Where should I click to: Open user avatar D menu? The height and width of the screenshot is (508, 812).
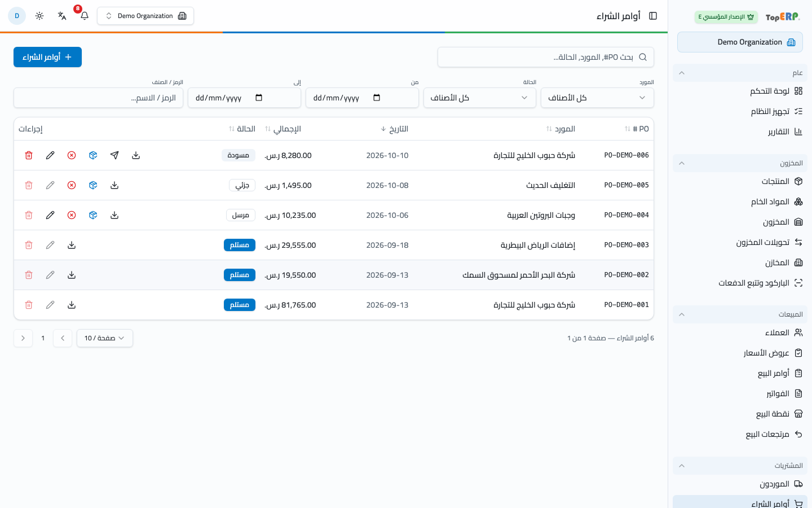coord(17,16)
